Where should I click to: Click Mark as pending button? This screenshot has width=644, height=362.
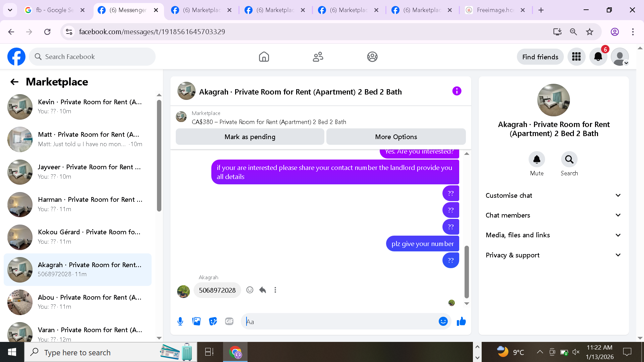pos(250,137)
